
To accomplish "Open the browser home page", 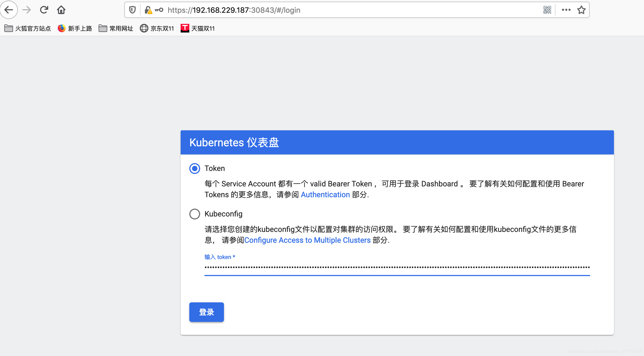I will click(x=61, y=10).
